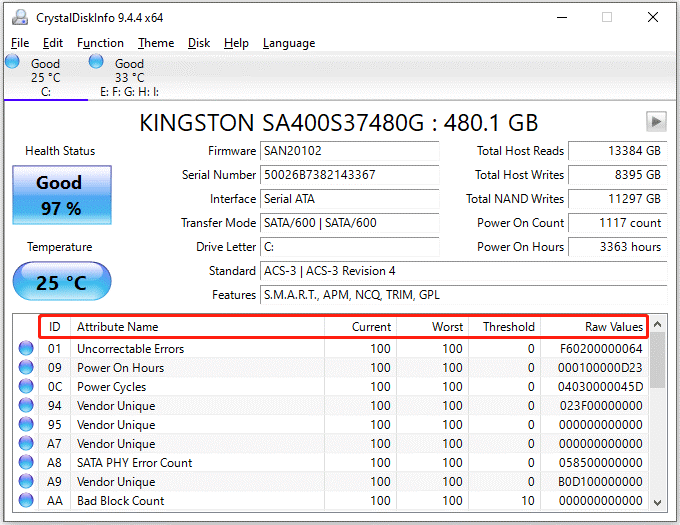680x525 pixels.
Task: Open the Theme menu
Action: [156, 43]
